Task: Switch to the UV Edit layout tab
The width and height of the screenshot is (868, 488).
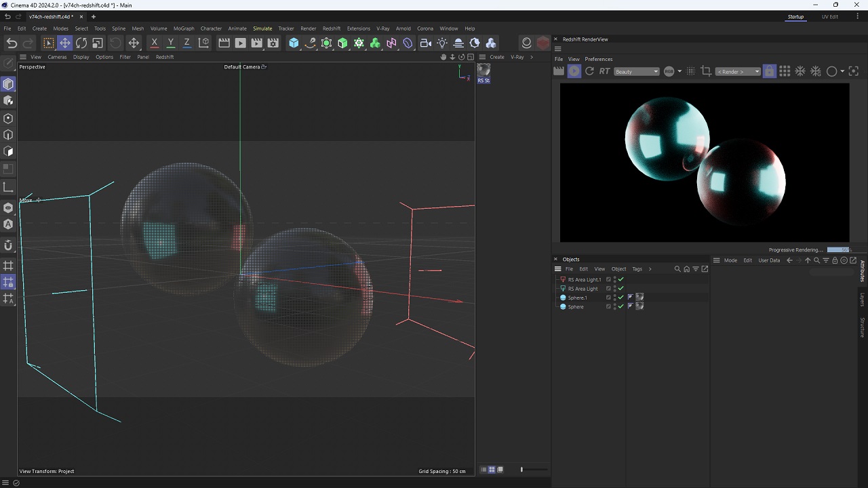Action: tap(829, 17)
